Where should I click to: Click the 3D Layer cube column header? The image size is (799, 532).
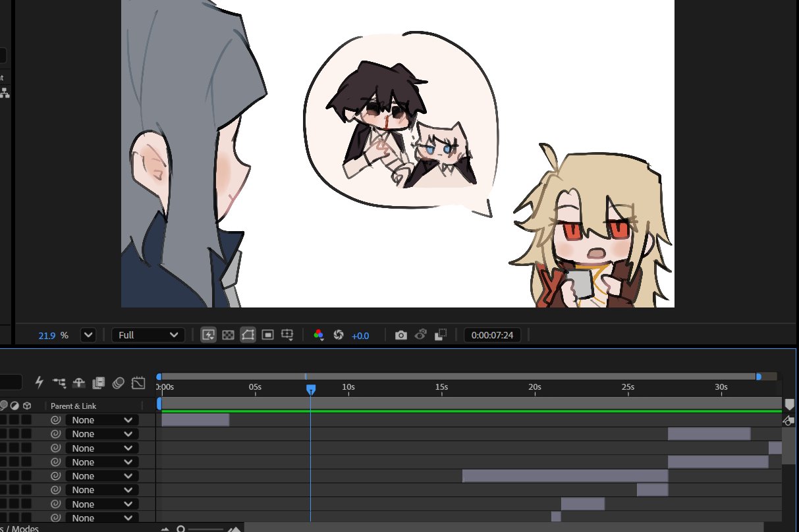pyautogui.click(x=26, y=406)
